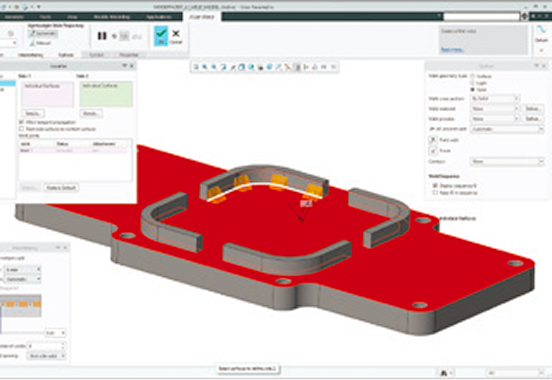
Task: Close the Options panel
Action: pyautogui.click(x=544, y=66)
